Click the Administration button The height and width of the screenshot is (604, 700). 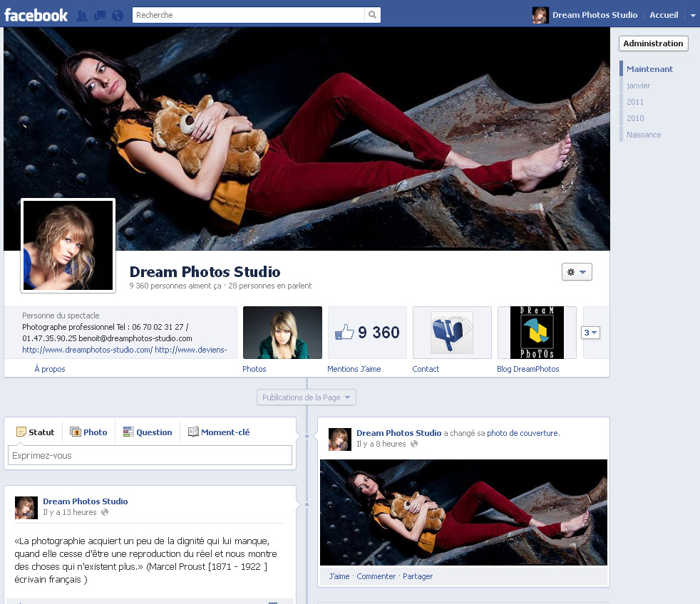point(653,43)
